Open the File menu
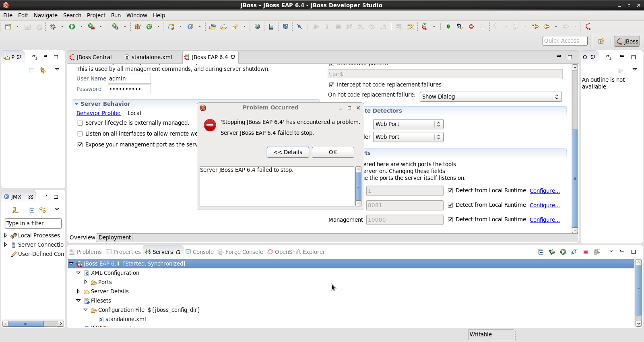 tap(8, 15)
